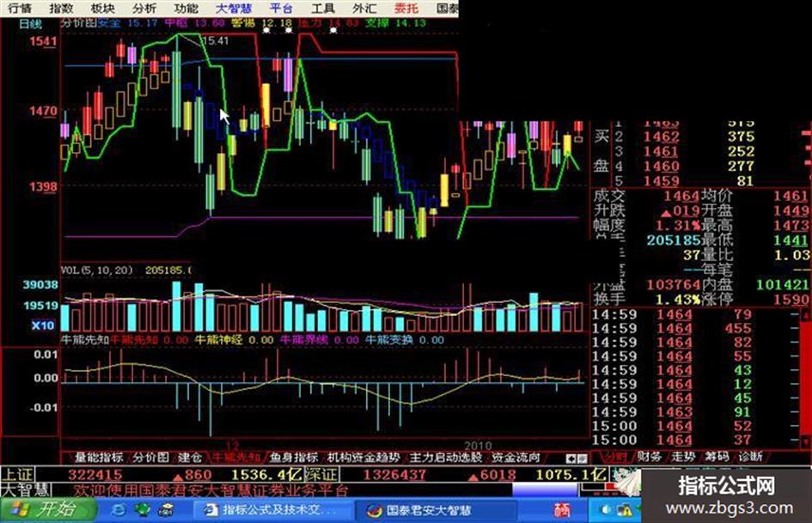Click the yellow warning tray icon
The width and height of the screenshot is (812, 523).
coord(626,511)
